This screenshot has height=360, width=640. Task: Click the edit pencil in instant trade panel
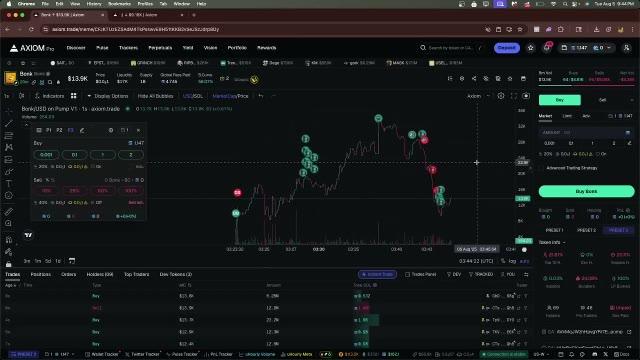[x=82, y=130]
